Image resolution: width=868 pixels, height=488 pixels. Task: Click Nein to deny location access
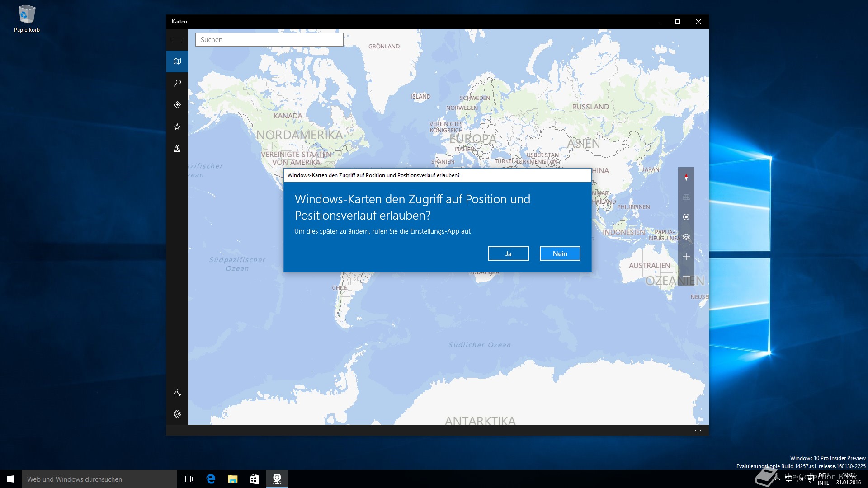point(560,253)
